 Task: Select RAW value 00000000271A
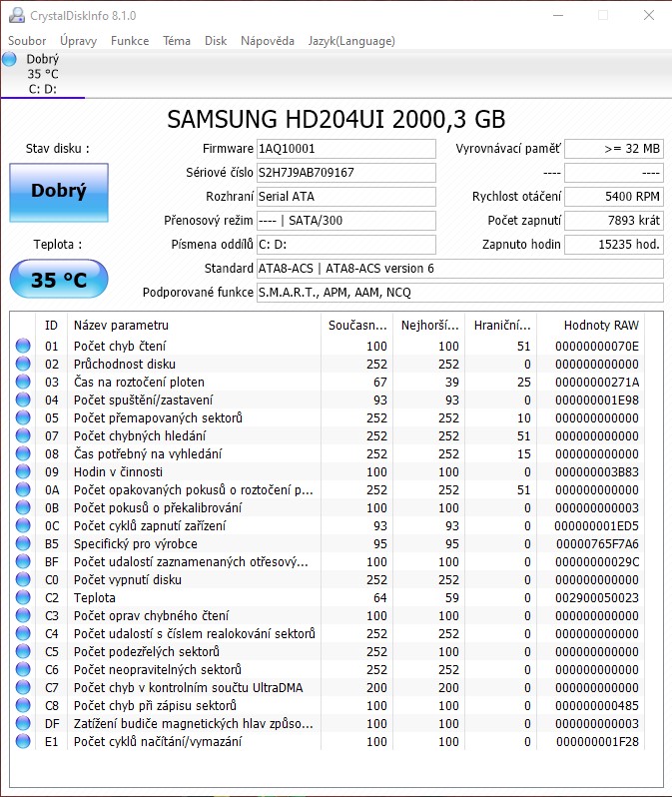597,382
